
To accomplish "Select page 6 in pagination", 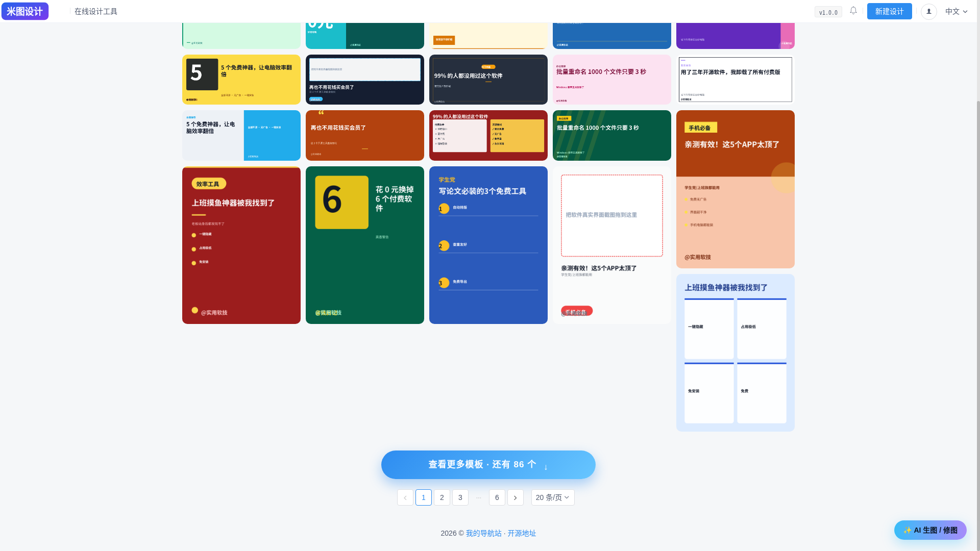I will click(497, 497).
